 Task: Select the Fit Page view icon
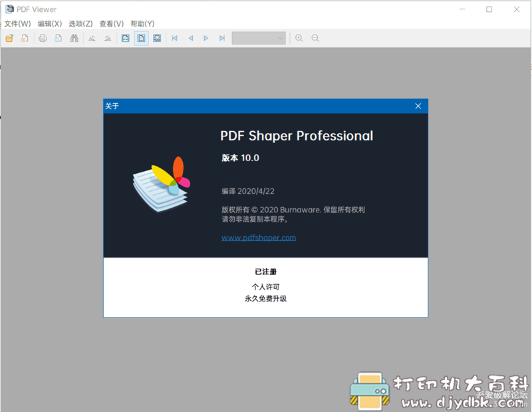142,38
